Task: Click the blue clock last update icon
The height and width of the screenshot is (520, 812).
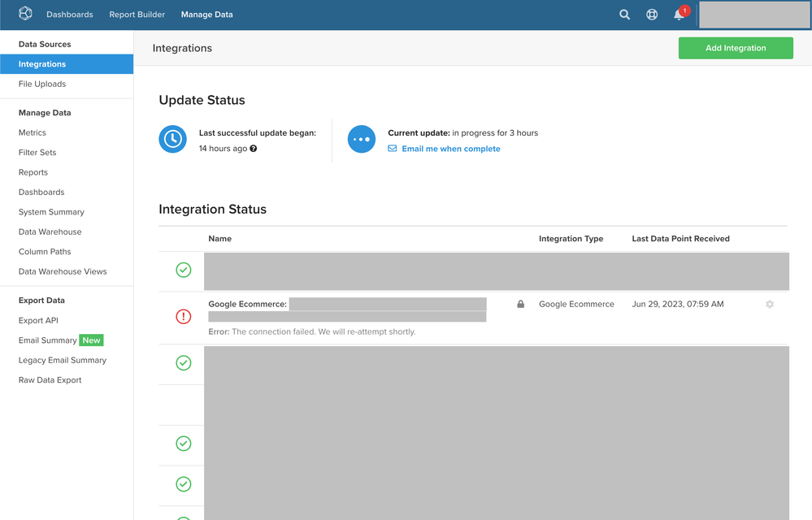Action: click(x=172, y=139)
